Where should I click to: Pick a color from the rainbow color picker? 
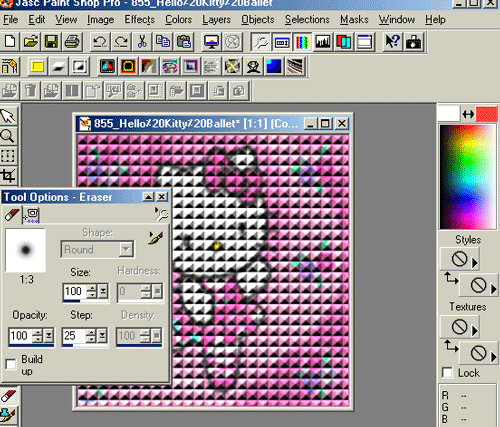pyautogui.click(x=467, y=177)
